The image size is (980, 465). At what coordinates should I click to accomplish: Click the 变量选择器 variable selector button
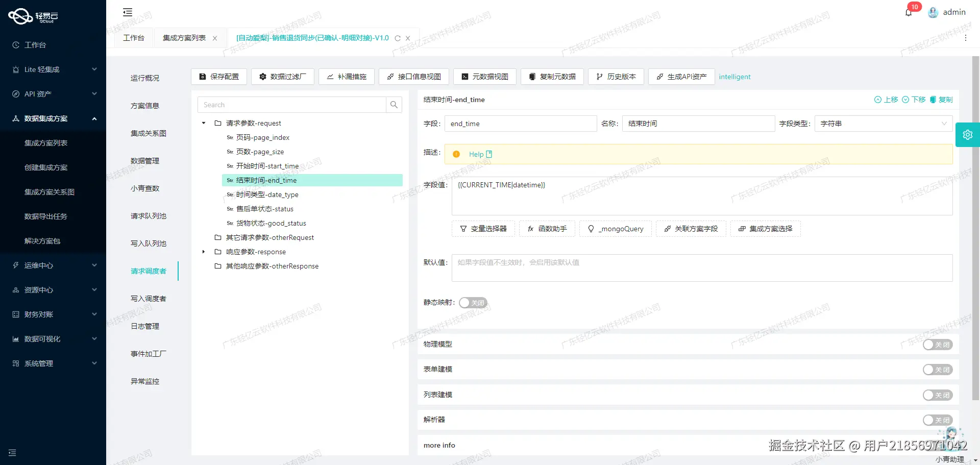(483, 229)
